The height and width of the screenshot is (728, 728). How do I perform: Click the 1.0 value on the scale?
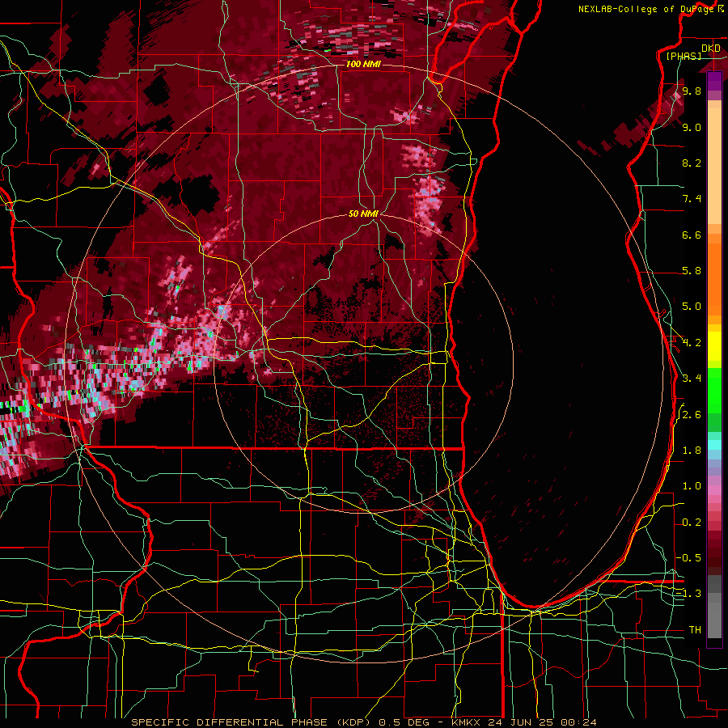tap(692, 486)
